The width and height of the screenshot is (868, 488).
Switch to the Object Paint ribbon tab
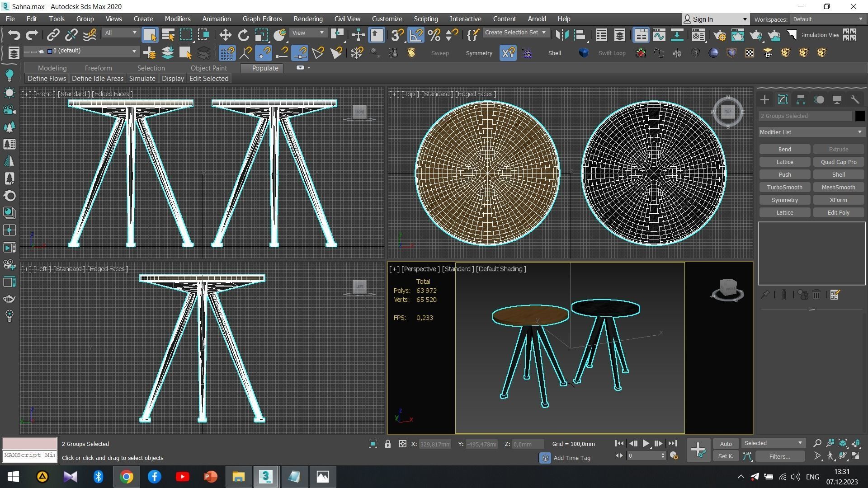tap(208, 68)
